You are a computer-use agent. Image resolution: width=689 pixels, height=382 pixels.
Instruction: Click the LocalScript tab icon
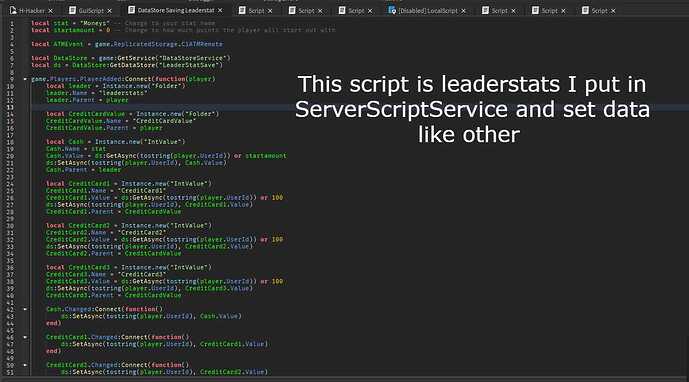[392, 10]
